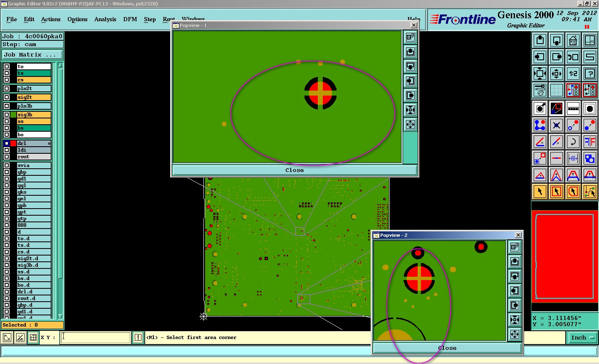The height and width of the screenshot is (364, 599).
Task: Click the X-mark cross point tool icon
Action: [557, 125]
